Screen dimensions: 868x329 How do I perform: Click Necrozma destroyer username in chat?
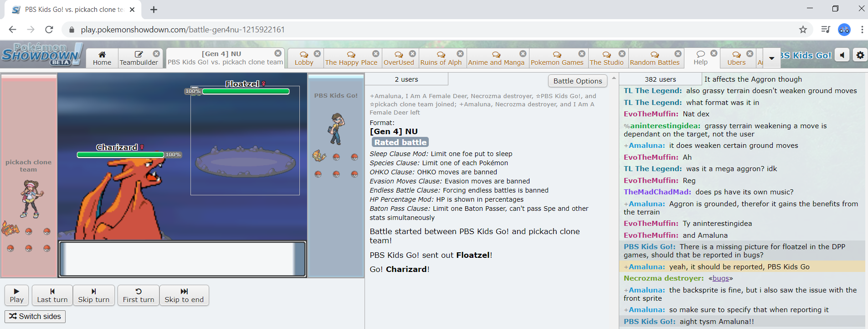(x=664, y=278)
